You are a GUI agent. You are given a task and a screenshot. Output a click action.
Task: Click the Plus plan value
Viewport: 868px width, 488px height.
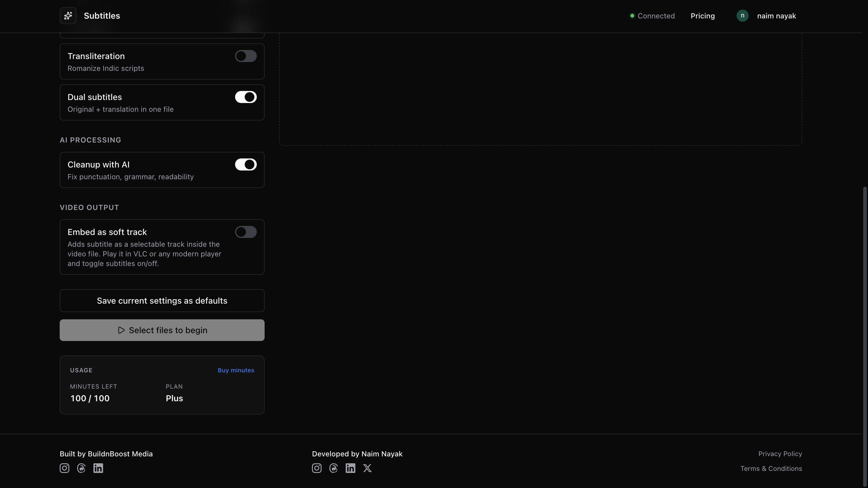(174, 399)
